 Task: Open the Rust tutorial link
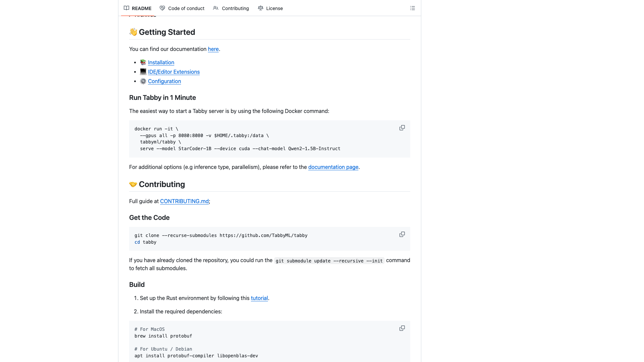pyautogui.click(x=259, y=298)
